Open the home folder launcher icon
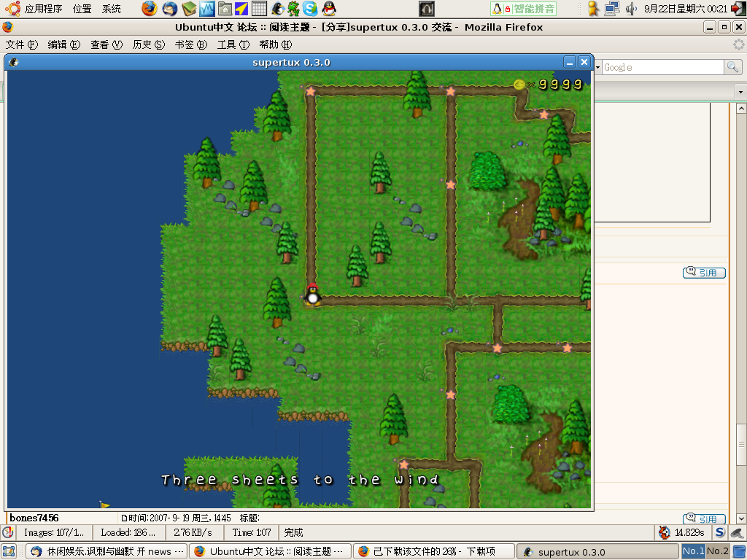This screenshot has height=560, width=747. tap(225, 9)
